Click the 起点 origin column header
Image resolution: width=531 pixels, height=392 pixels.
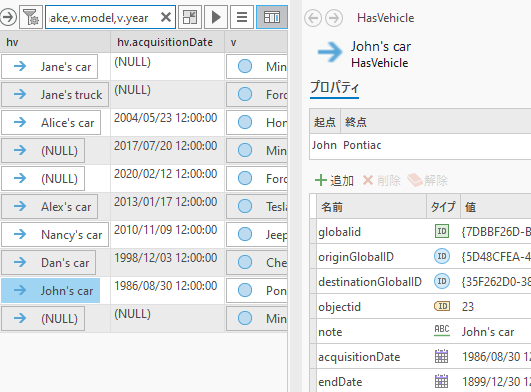click(324, 122)
